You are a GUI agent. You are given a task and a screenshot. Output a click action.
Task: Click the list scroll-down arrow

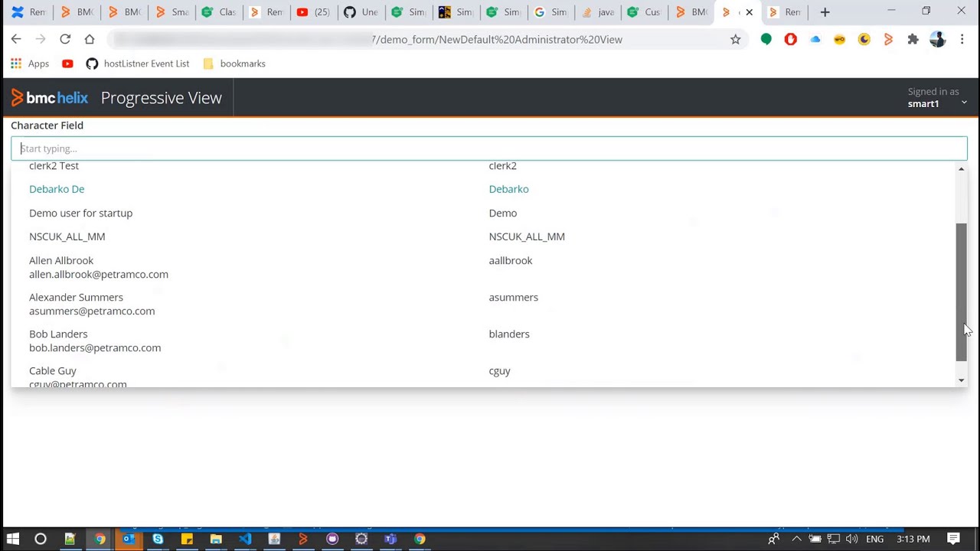[961, 380]
